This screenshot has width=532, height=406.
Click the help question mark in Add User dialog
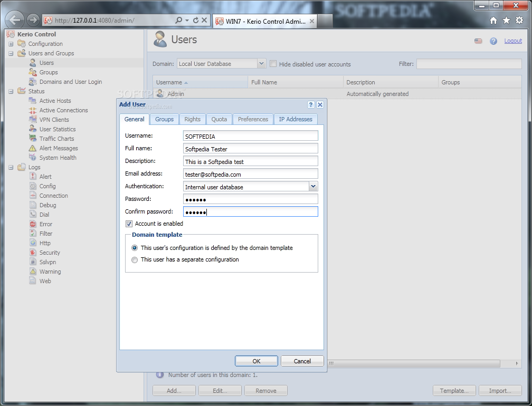click(x=310, y=105)
